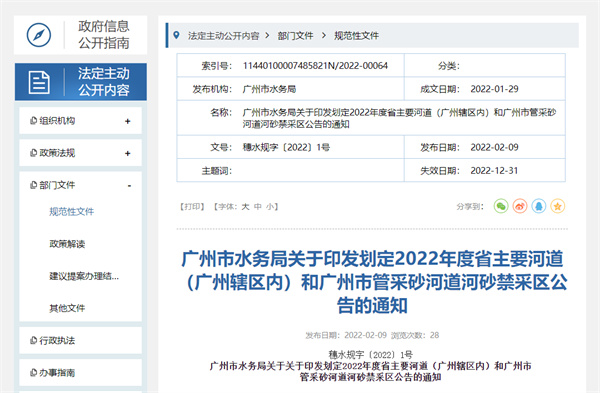Open the 政策解读 submenu link
This screenshot has height=393, width=600.
click(67, 244)
